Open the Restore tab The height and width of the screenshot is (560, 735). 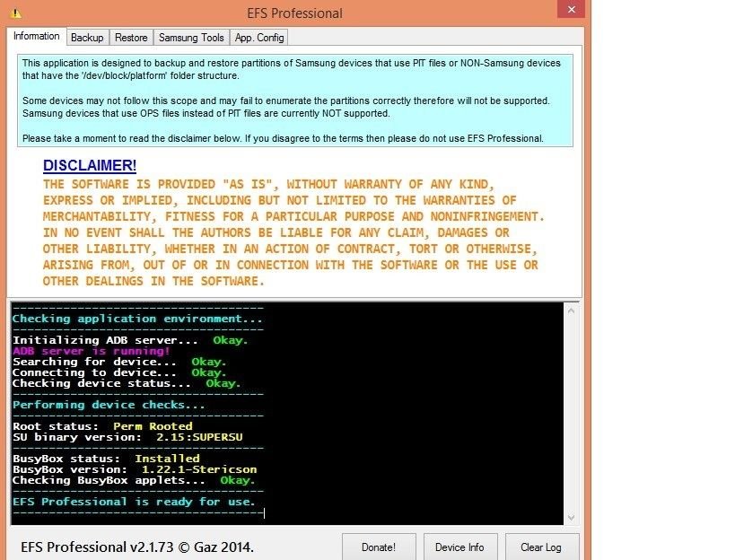click(131, 38)
